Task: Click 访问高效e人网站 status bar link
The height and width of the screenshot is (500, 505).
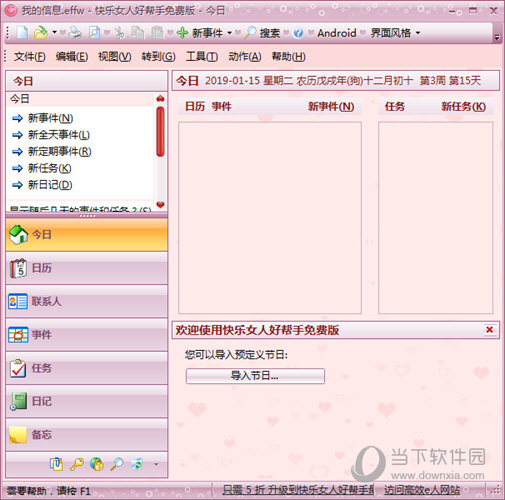Action: point(422,490)
